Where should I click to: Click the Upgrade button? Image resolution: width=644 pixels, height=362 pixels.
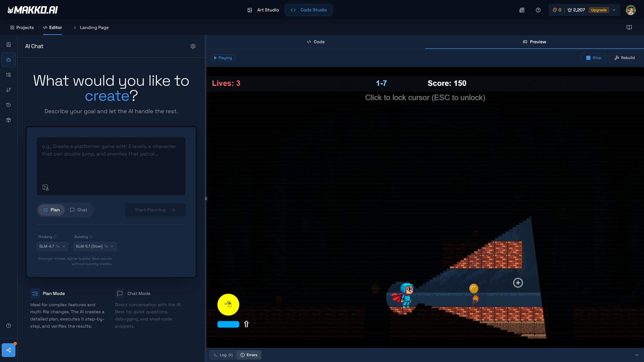point(599,10)
